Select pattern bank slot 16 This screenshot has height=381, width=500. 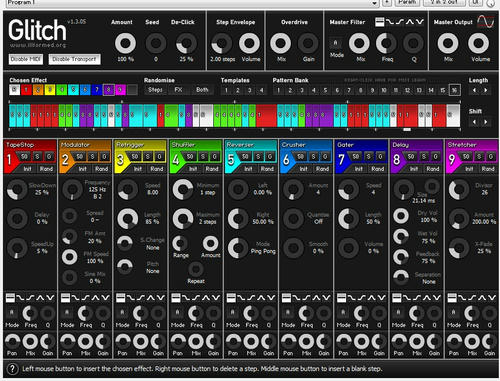pos(454,90)
